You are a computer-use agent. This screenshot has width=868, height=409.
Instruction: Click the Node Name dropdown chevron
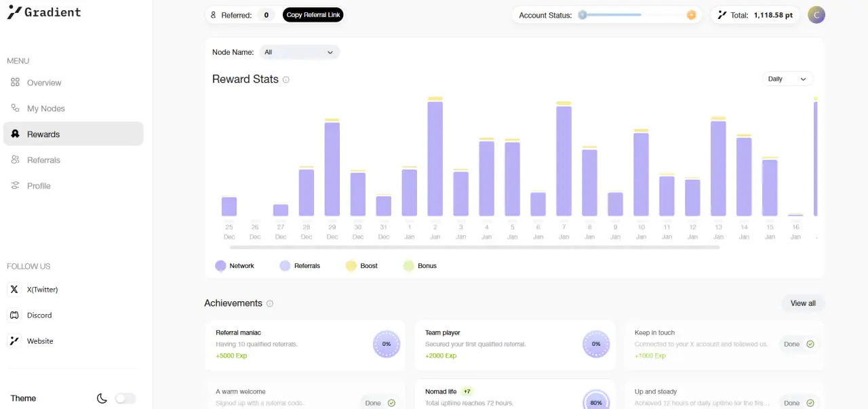[330, 52]
